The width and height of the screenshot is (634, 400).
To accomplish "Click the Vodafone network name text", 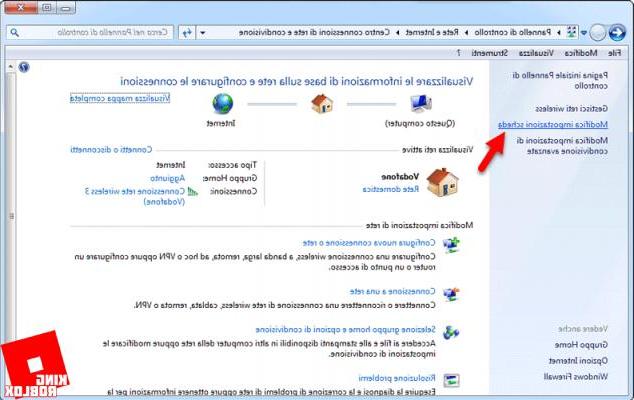I will pos(400,177).
